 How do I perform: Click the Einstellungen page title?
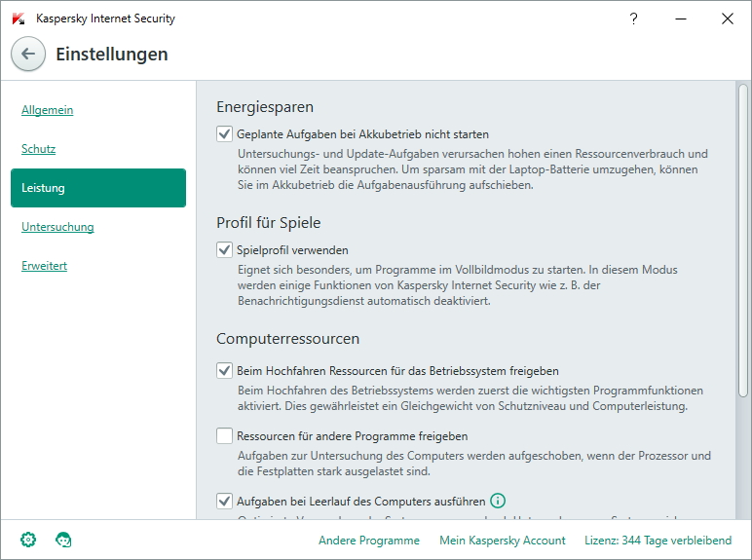point(112,55)
